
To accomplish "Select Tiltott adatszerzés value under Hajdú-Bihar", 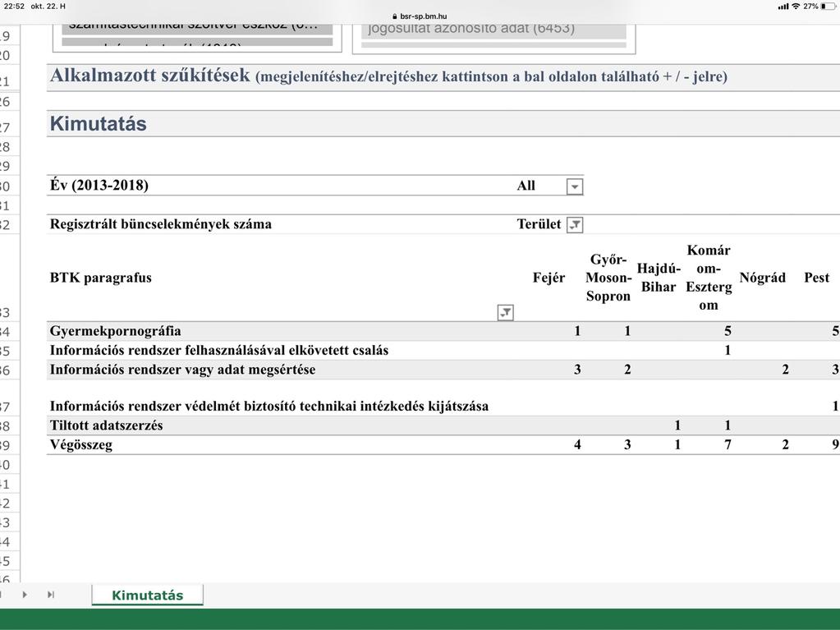I will (x=677, y=425).
